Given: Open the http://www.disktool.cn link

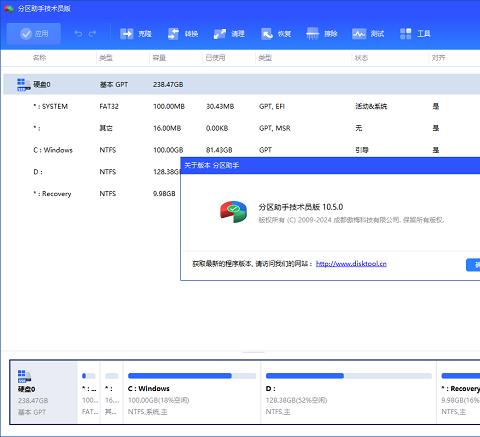Looking at the screenshot, I should click(351, 264).
